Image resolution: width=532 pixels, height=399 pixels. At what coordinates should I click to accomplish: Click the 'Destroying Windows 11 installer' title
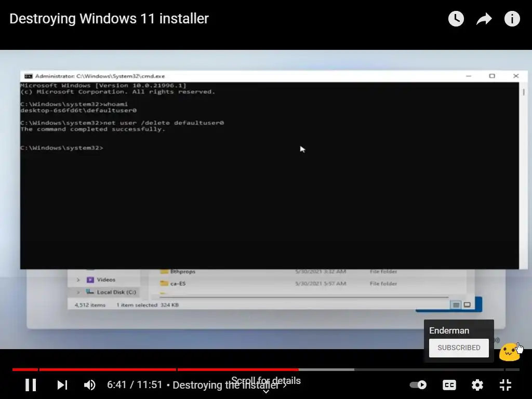(109, 19)
